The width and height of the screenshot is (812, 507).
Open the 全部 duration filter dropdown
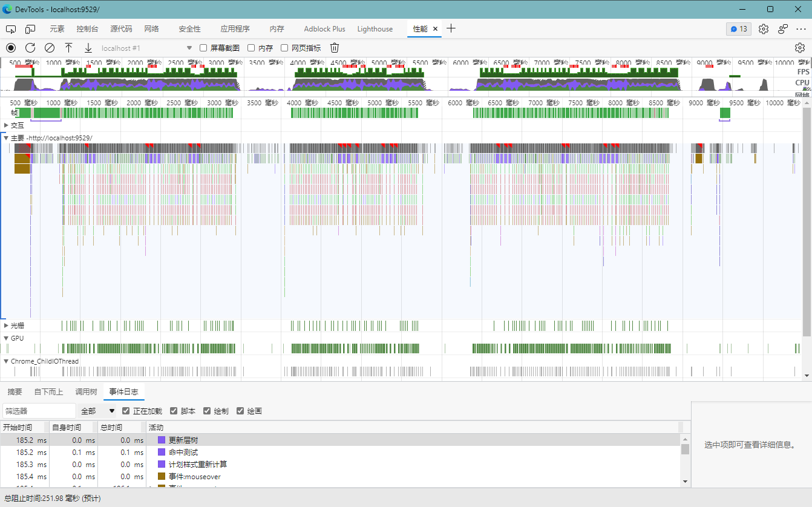pyautogui.click(x=97, y=411)
